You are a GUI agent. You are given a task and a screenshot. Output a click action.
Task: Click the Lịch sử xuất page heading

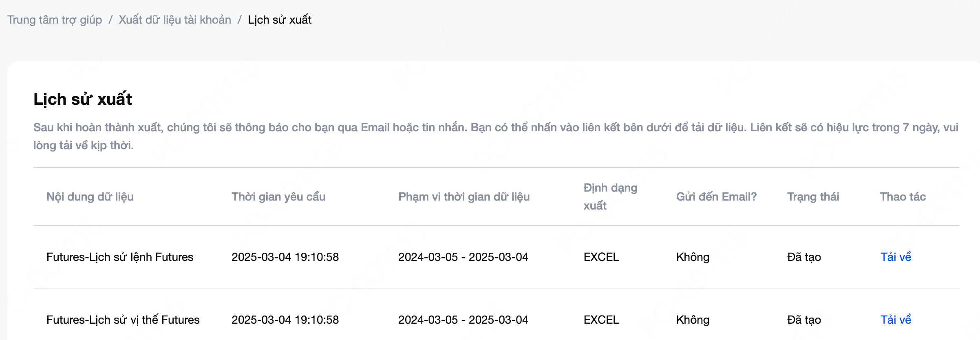[83, 99]
